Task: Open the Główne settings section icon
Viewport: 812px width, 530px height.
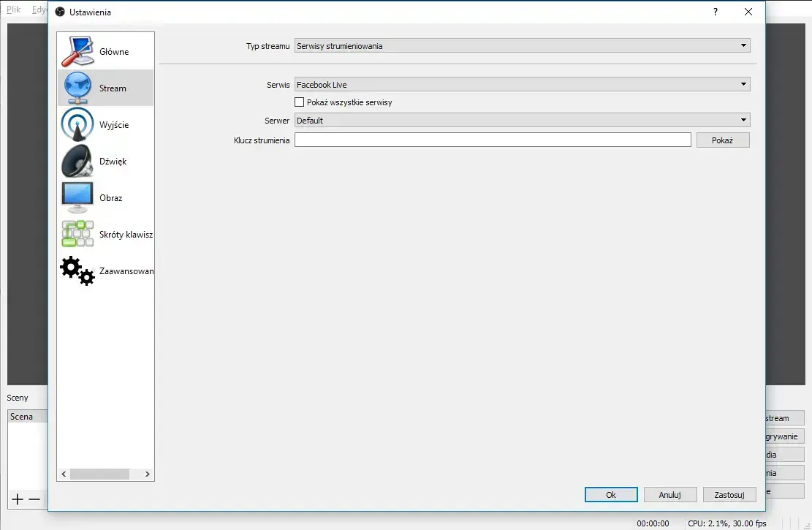Action: pos(77,51)
